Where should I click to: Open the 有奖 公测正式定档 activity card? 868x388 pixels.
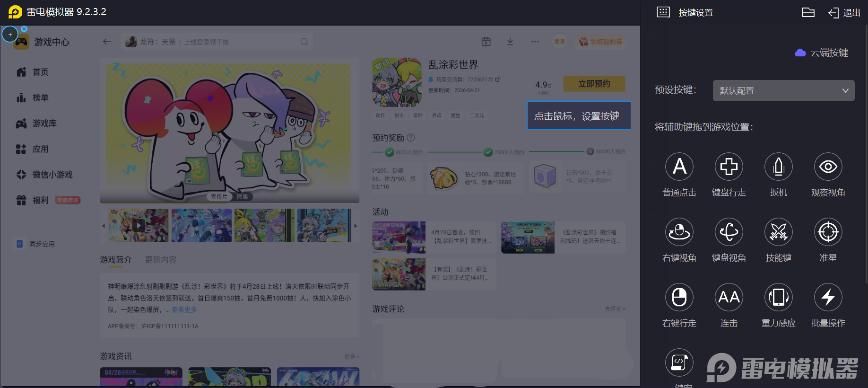pos(434,274)
